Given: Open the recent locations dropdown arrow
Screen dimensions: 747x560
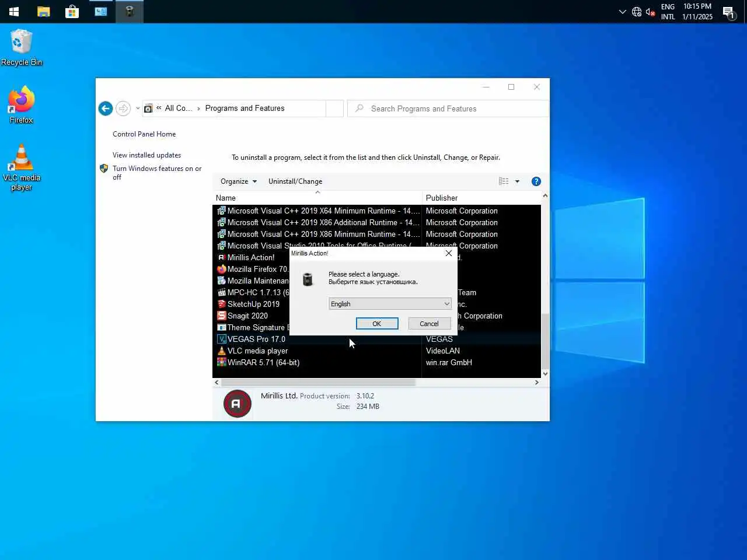Looking at the screenshot, I should click(x=138, y=108).
